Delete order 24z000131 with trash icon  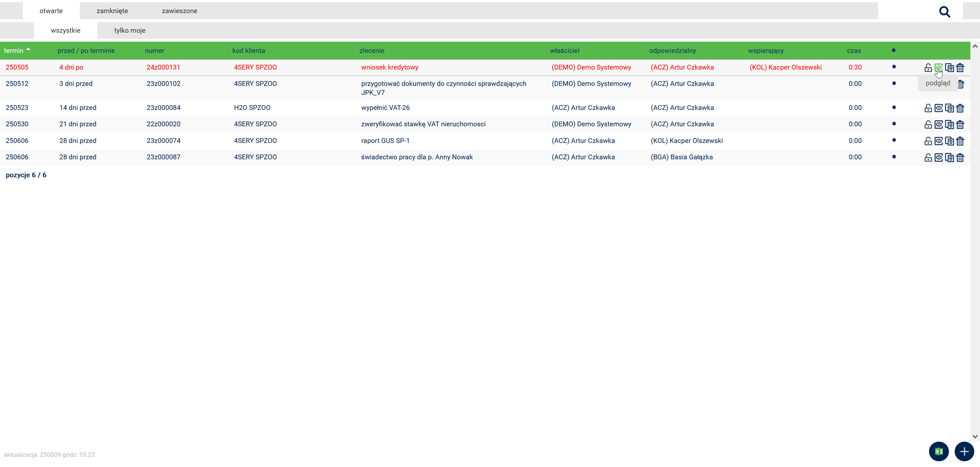coord(960,68)
